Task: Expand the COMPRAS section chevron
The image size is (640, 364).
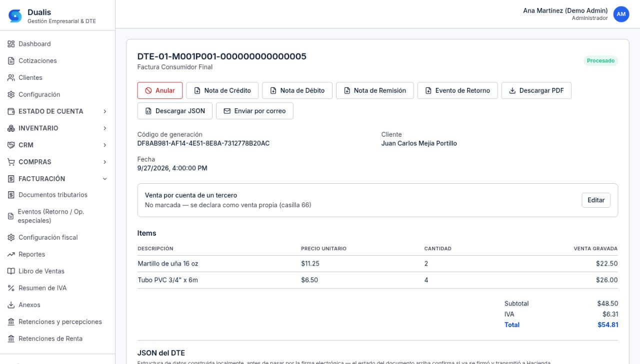Action: point(104,162)
